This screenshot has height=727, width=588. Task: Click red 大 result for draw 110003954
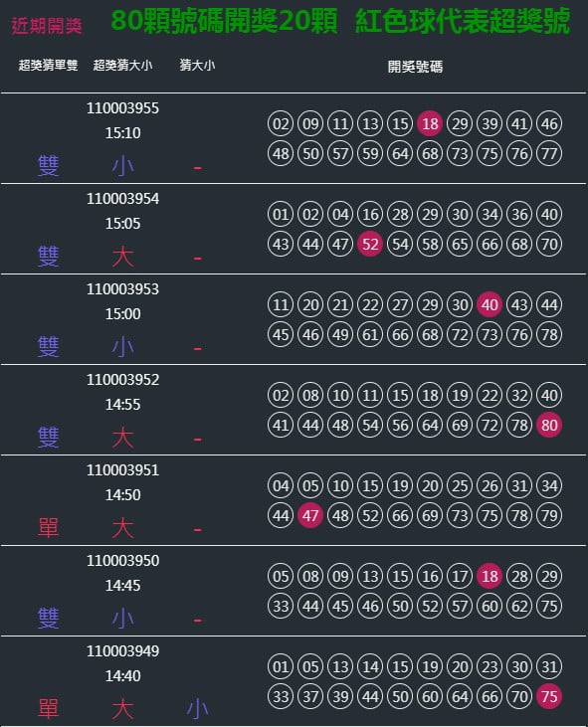click(x=123, y=257)
